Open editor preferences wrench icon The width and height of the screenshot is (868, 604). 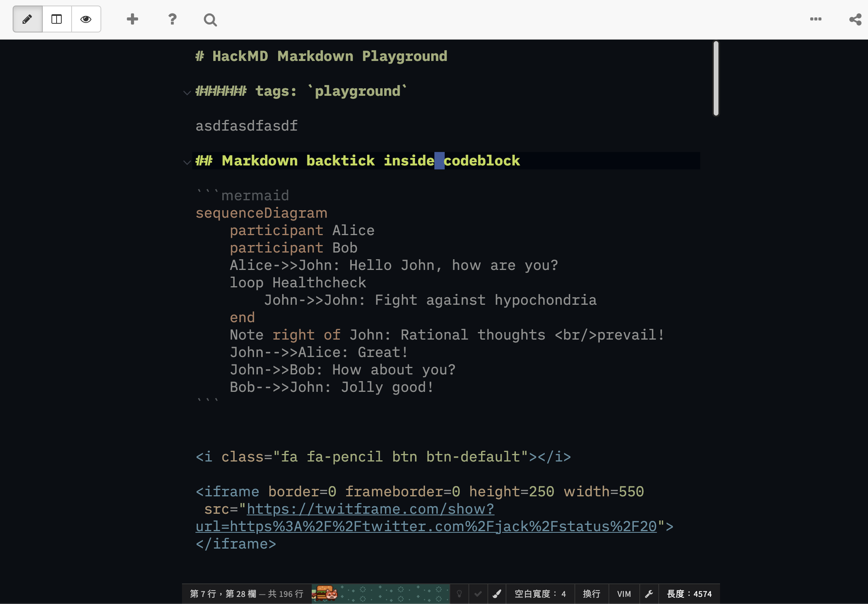point(649,594)
